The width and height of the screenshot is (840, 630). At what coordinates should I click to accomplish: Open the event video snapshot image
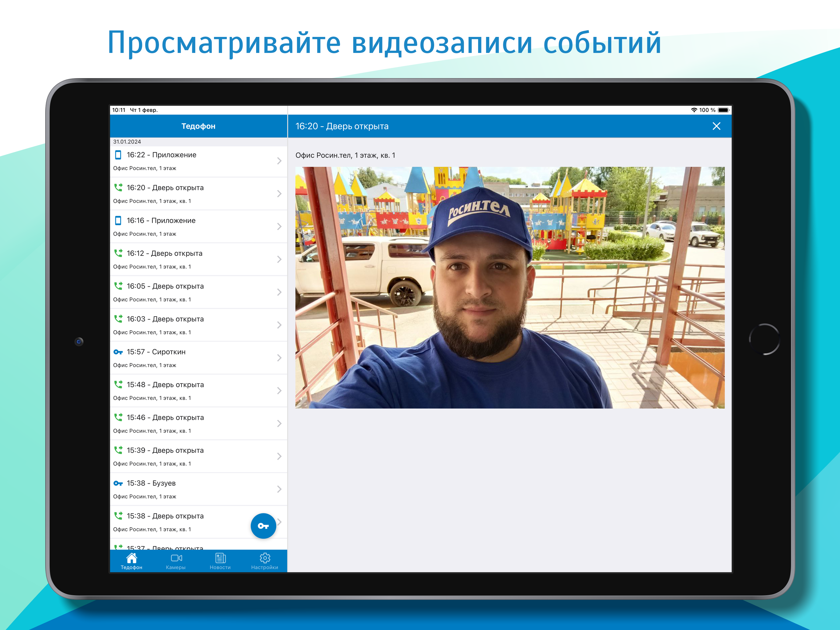[x=509, y=288]
